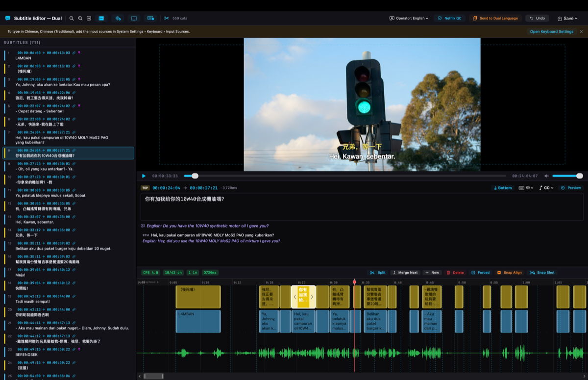The width and height of the screenshot is (588, 380).
Task: Toggle the subtitle list panel view
Action: 101,18
